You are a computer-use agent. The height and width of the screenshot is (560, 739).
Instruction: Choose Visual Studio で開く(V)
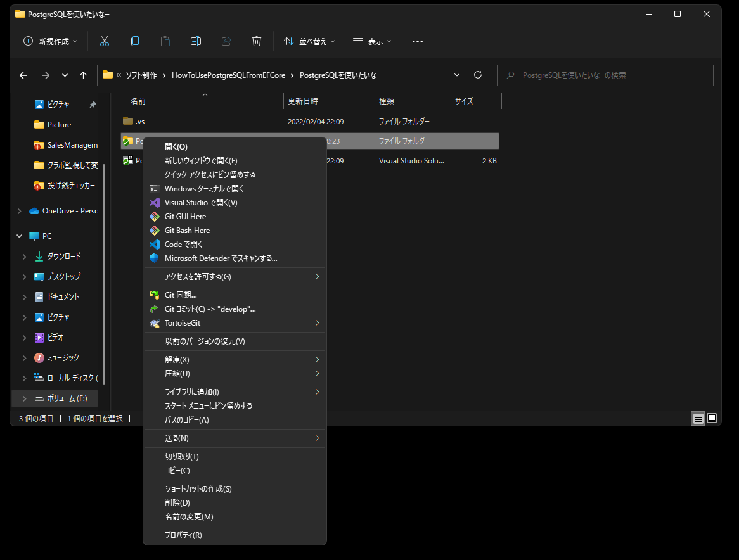pos(235,203)
